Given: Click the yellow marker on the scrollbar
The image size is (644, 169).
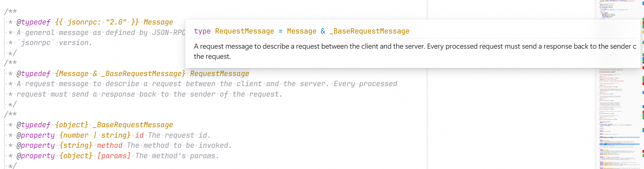Looking at the screenshot, I should tap(643, 32).
